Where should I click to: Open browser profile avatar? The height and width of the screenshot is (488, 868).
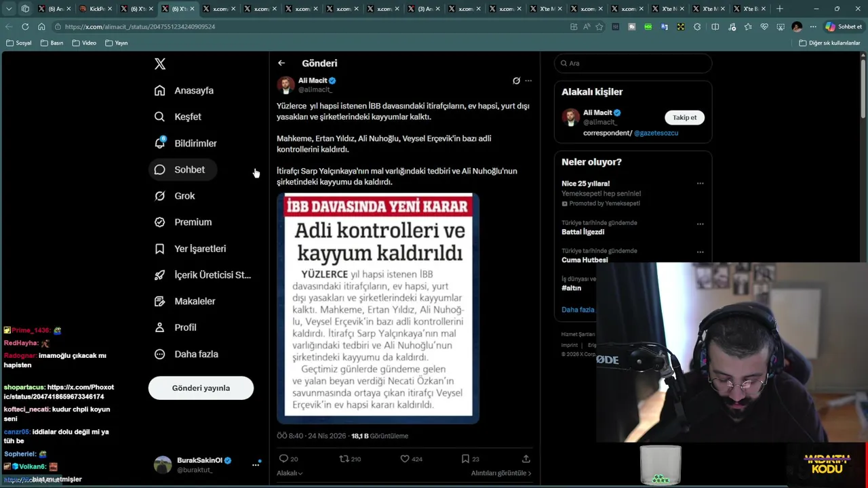(x=797, y=26)
